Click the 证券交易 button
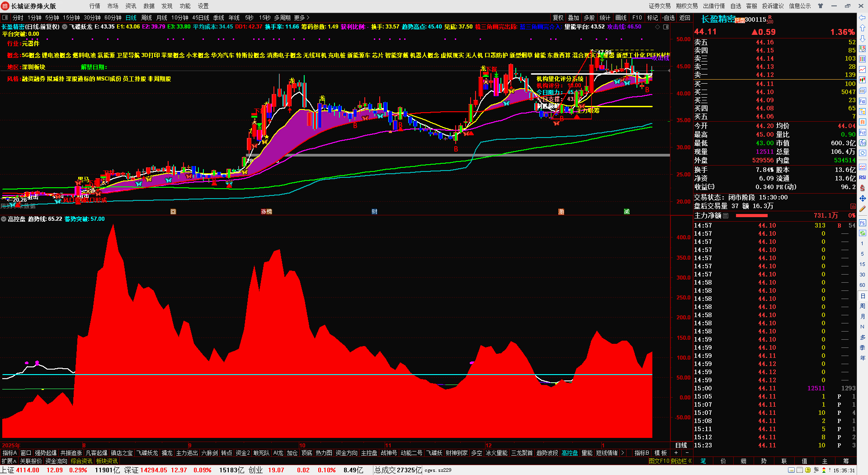 pyautogui.click(x=660, y=6)
